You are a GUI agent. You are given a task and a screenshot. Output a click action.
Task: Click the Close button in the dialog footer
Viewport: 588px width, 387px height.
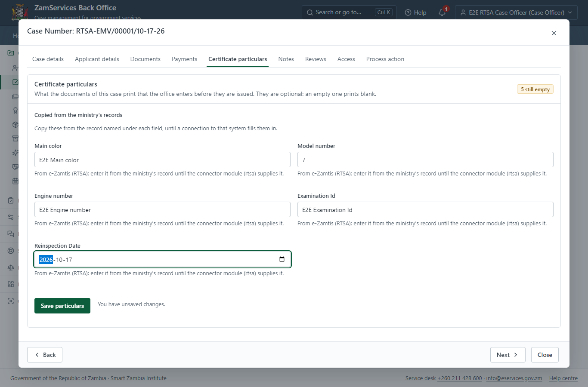pyautogui.click(x=545, y=355)
